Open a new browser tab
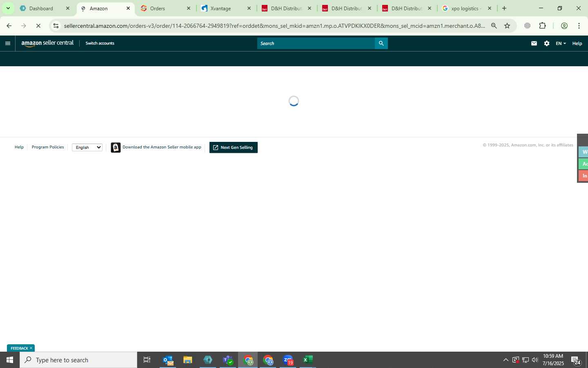Image resolution: width=588 pixels, height=368 pixels. [504, 8]
